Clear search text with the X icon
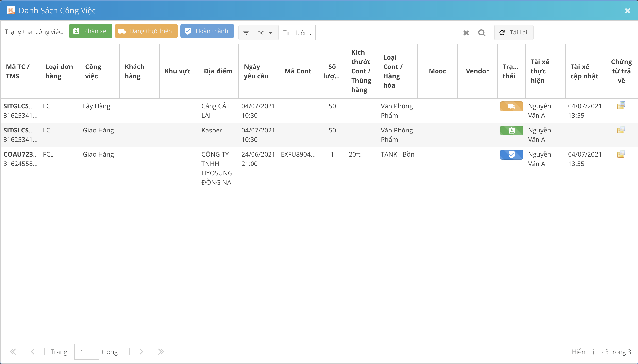638x364 pixels. pos(466,33)
